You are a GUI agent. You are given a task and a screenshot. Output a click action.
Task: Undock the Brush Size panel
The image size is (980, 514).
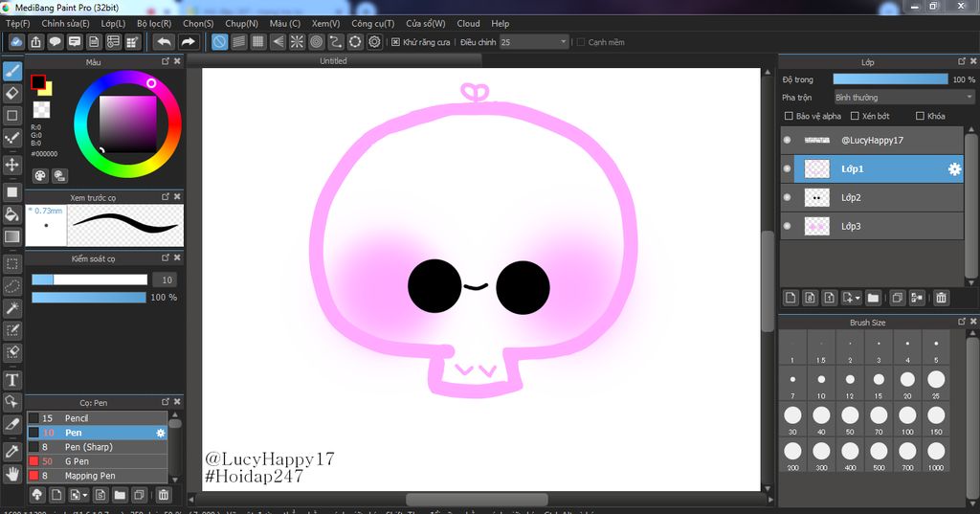point(961,322)
